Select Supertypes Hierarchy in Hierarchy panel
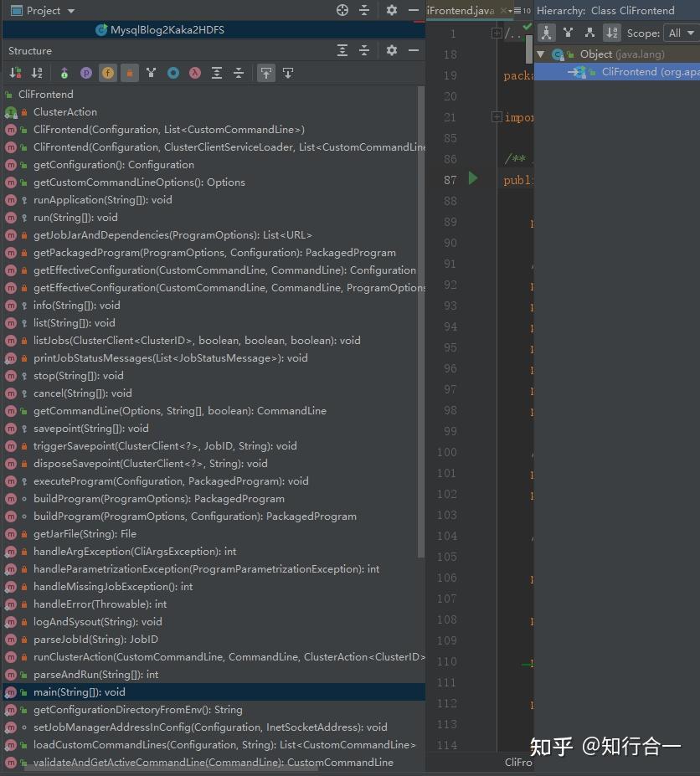The width and height of the screenshot is (700, 776). coord(566,33)
